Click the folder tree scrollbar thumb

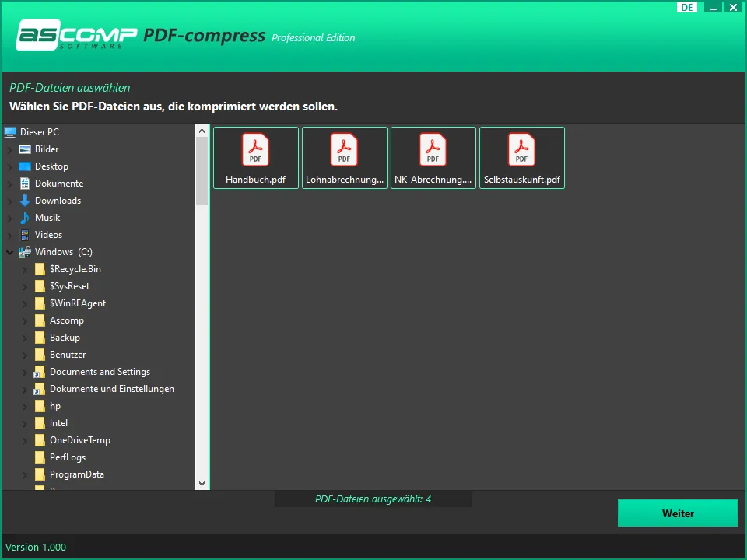click(x=202, y=171)
